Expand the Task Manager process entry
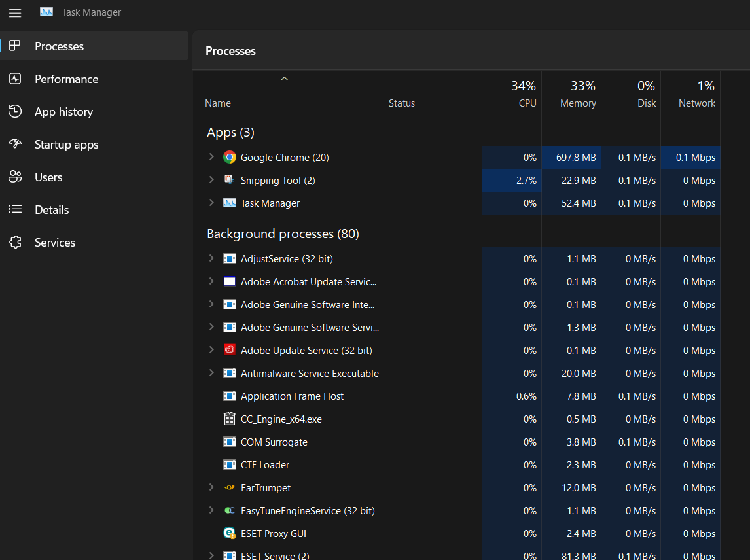 211,203
